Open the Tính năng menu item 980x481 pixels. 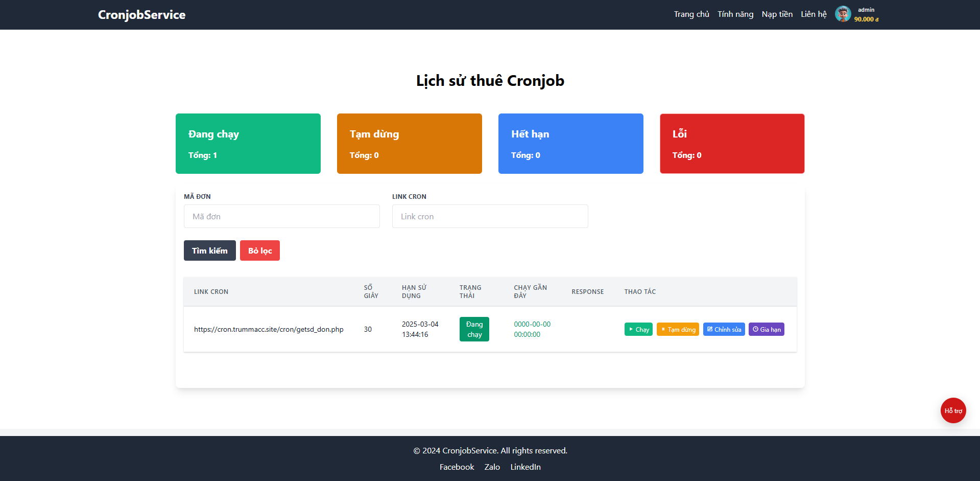point(735,14)
